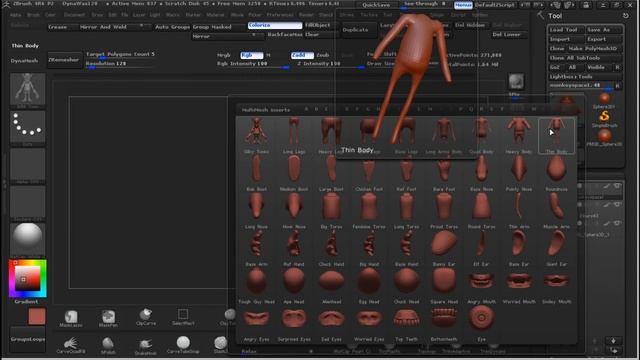Click the color picker square

[x=28, y=278]
